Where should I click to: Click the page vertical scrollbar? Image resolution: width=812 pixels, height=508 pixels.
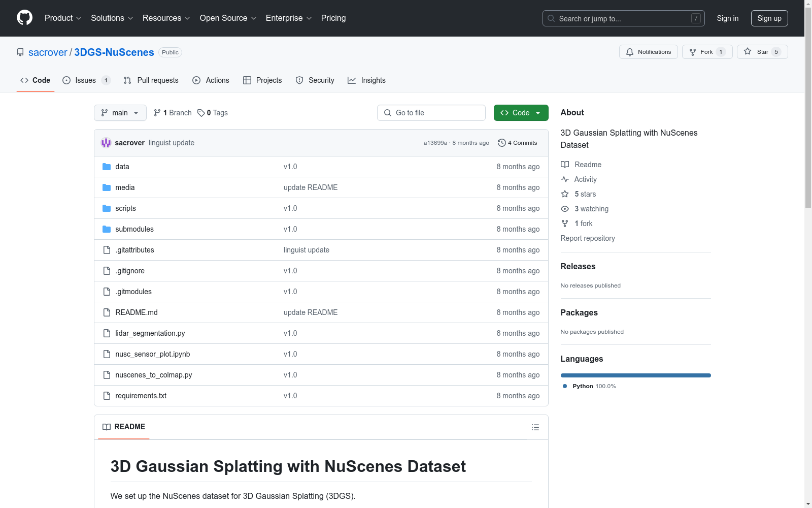[x=808, y=254]
